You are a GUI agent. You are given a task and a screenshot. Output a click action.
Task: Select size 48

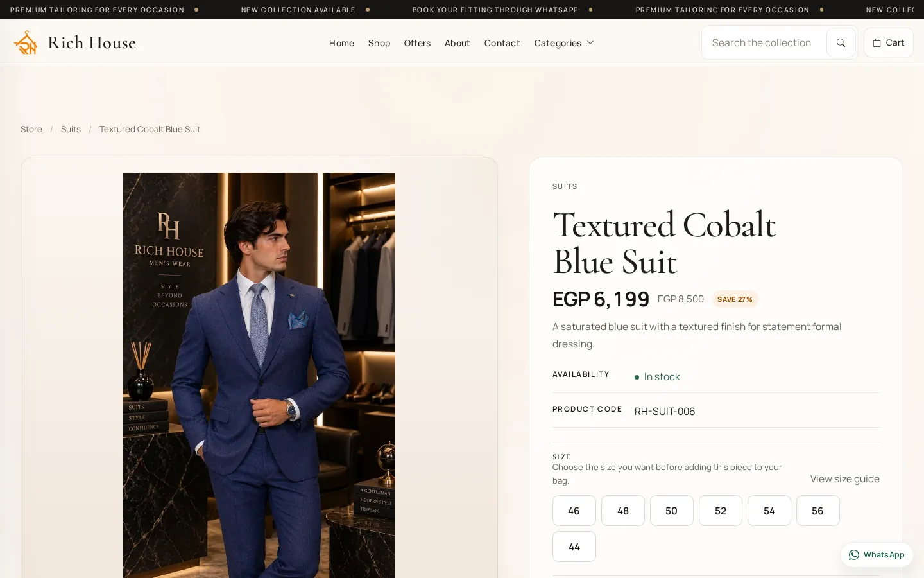pyautogui.click(x=623, y=511)
